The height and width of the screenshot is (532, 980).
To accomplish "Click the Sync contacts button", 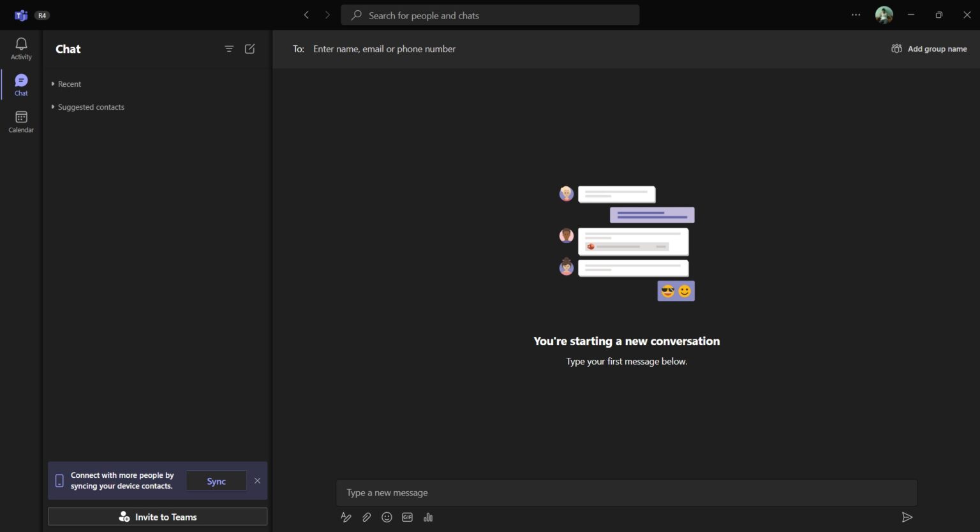I will (x=216, y=480).
